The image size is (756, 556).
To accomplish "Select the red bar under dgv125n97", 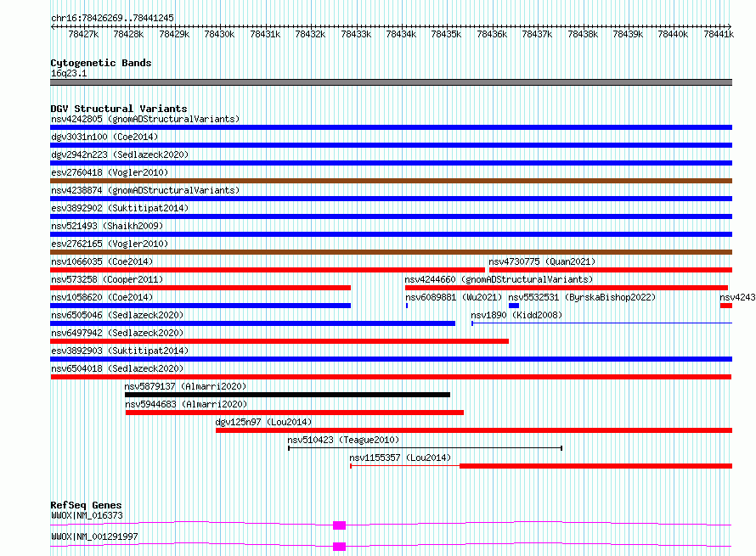I will point(474,430).
